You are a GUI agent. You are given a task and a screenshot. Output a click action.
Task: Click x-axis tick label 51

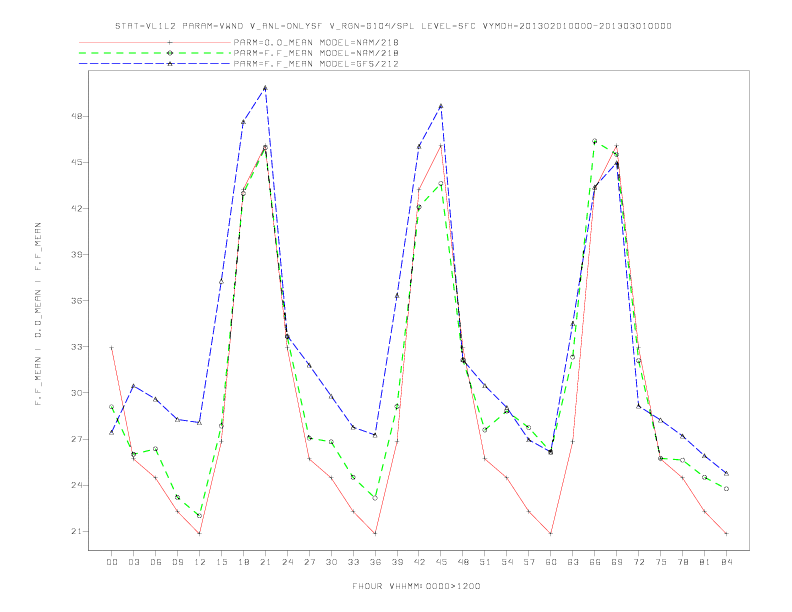pyautogui.click(x=485, y=562)
